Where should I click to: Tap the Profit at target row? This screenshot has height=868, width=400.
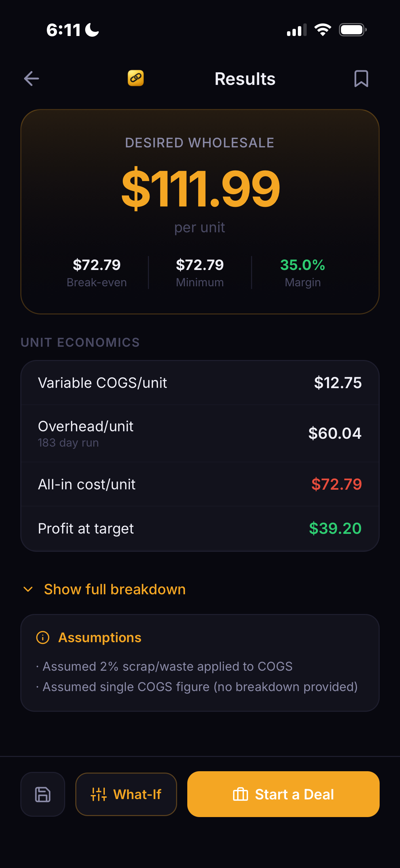click(x=200, y=528)
